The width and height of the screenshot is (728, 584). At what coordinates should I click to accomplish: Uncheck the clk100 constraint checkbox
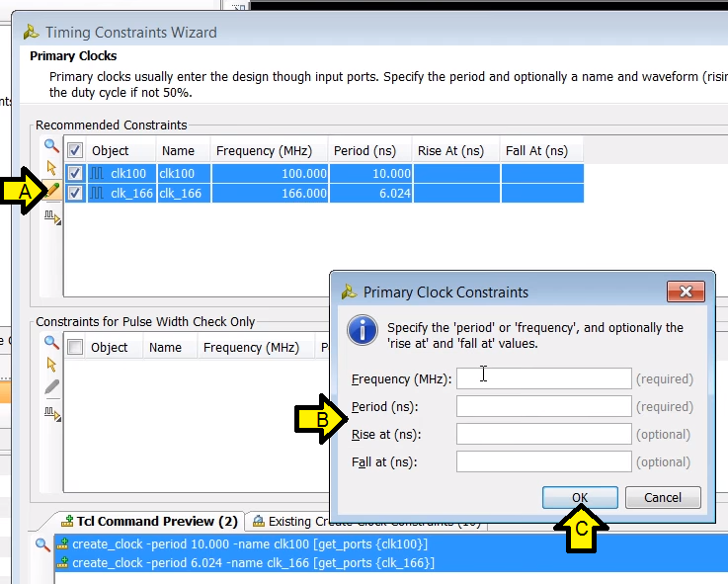click(74, 173)
